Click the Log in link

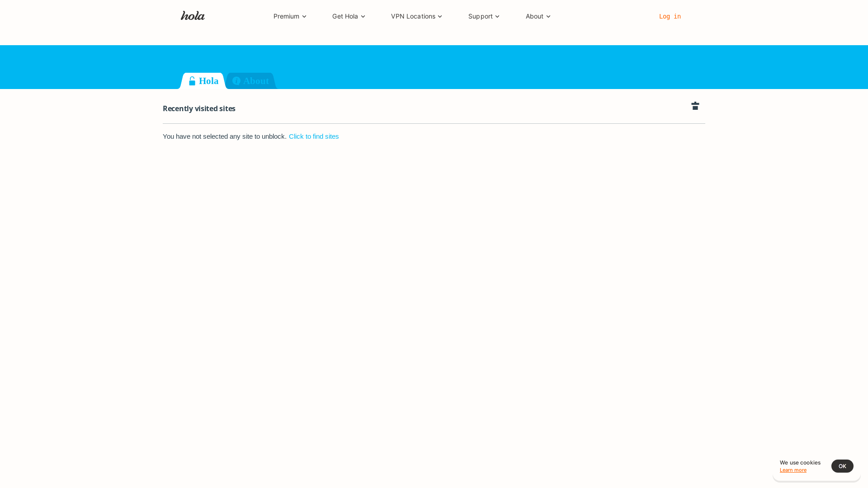[670, 16]
